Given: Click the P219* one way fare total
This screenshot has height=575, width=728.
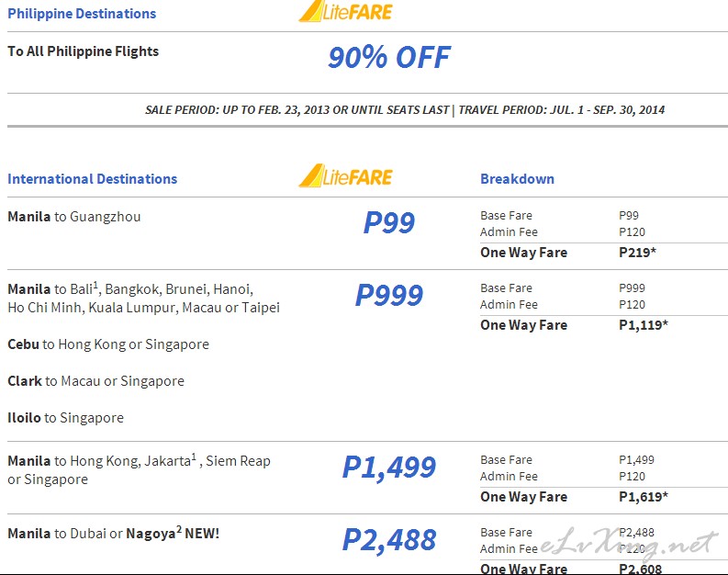Looking at the screenshot, I should click(637, 253).
